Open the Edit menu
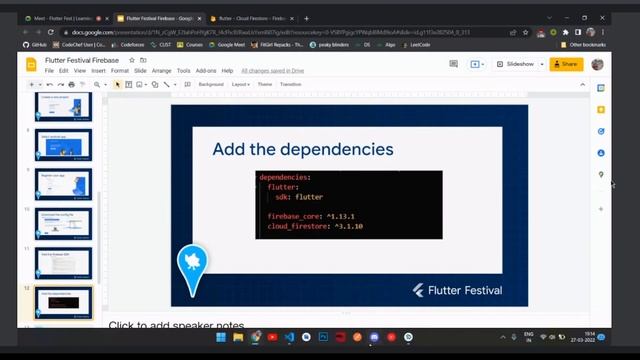 [x=63, y=71]
